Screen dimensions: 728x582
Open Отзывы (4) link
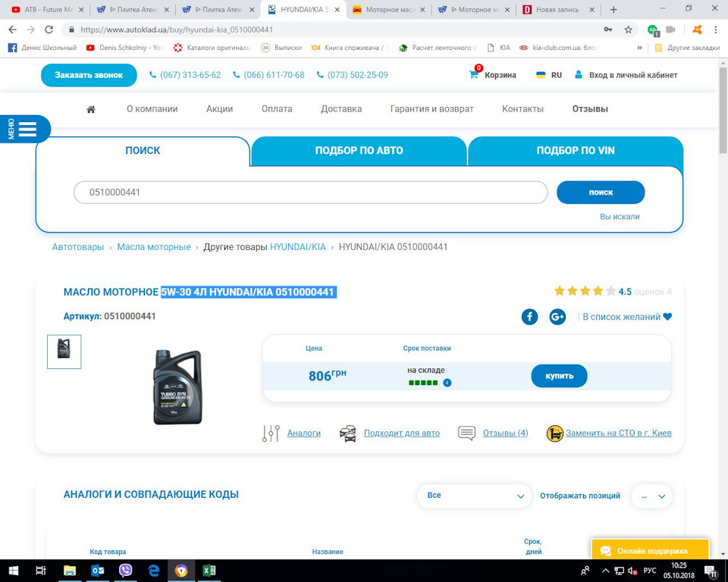click(505, 433)
